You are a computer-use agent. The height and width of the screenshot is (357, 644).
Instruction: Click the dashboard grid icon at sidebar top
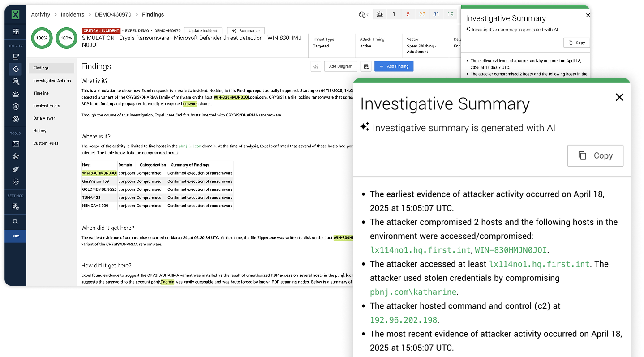tap(16, 31)
